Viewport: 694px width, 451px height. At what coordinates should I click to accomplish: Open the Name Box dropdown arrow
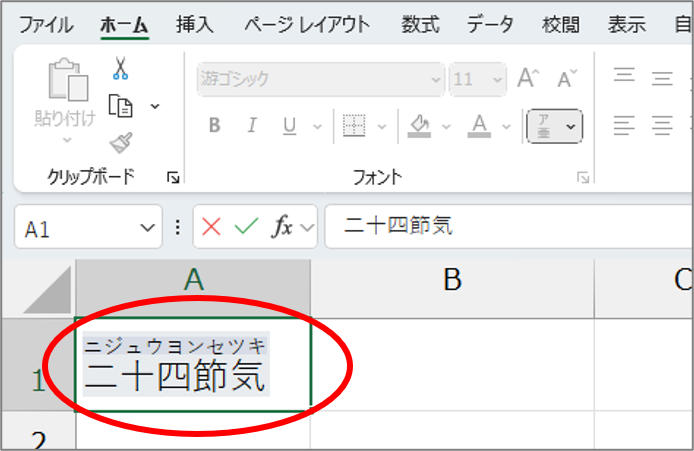(147, 228)
